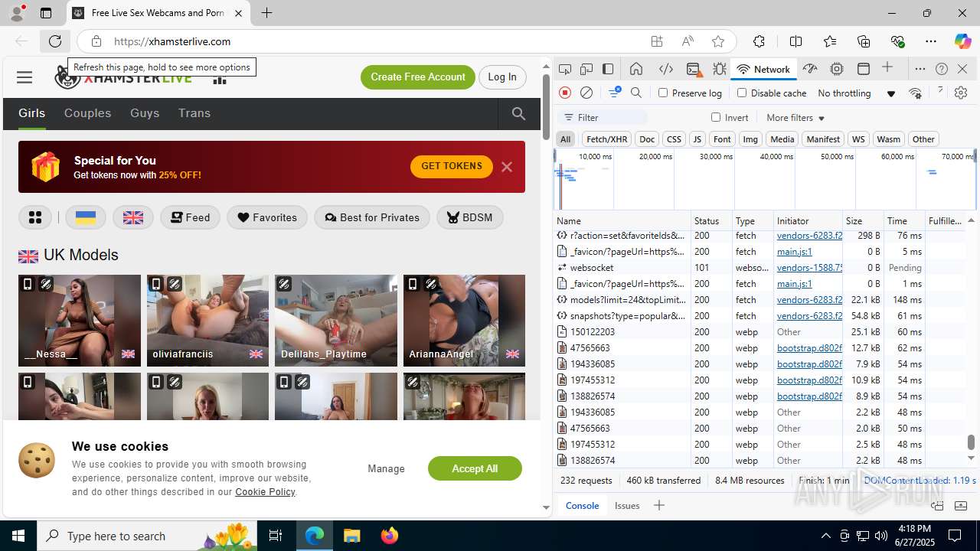Open DevTools customize ellipsis menu
Viewport: 980px width, 551px height.
point(920,69)
